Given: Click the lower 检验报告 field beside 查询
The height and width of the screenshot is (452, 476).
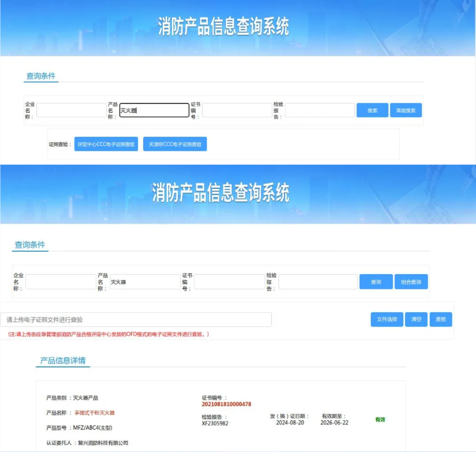Looking at the screenshot, I should 318,282.
